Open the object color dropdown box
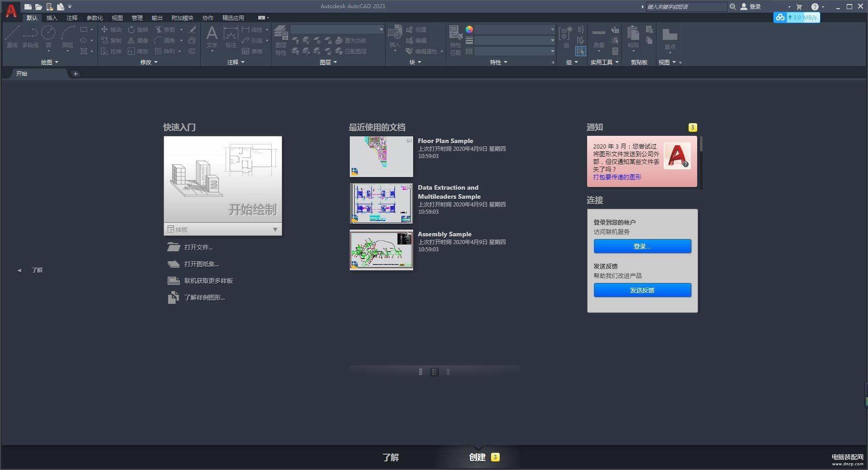This screenshot has height=470, width=868. click(515, 29)
